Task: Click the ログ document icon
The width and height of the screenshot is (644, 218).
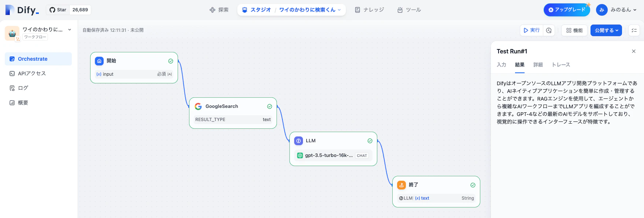Action: pyautogui.click(x=12, y=88)
